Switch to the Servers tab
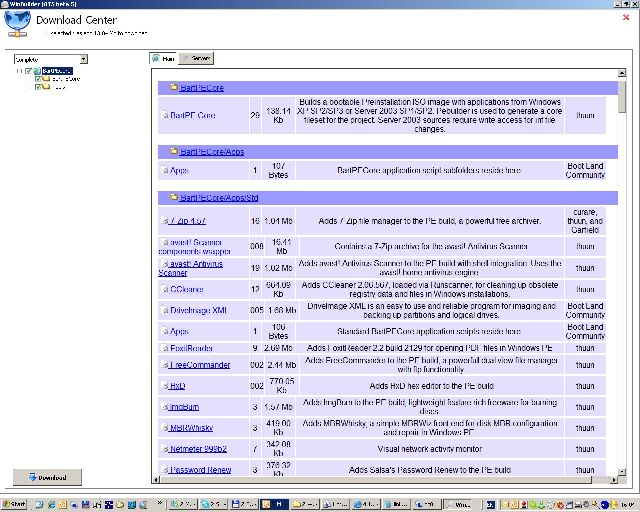This screenshot has width=640, height=512. (x=196, y=58)
